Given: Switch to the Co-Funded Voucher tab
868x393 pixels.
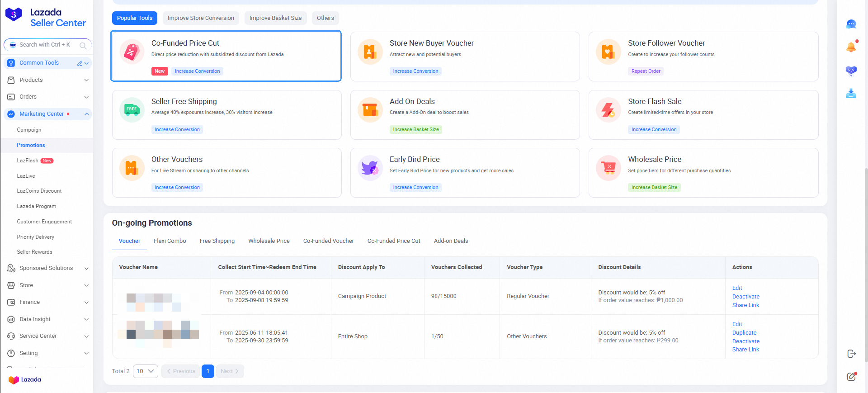Looking at the screenshot, I should pyautogui.click(x=329, y=241).
